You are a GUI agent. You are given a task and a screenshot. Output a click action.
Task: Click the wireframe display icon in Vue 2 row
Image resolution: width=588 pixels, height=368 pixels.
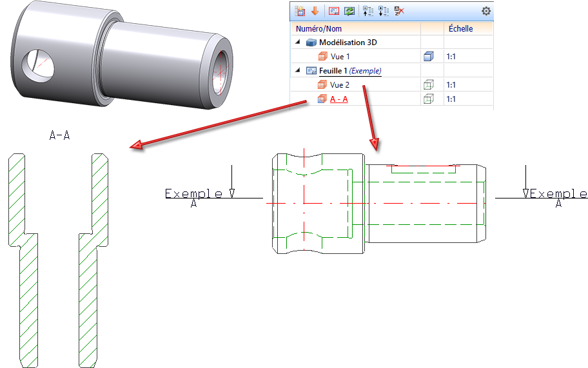pyautogui.click(x=429, y=84)
